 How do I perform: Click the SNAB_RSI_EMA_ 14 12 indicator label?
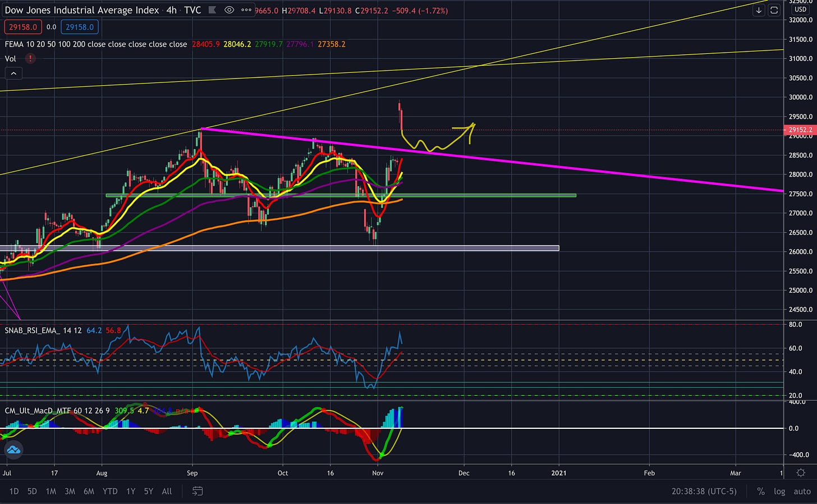click(x=43, y=330)
